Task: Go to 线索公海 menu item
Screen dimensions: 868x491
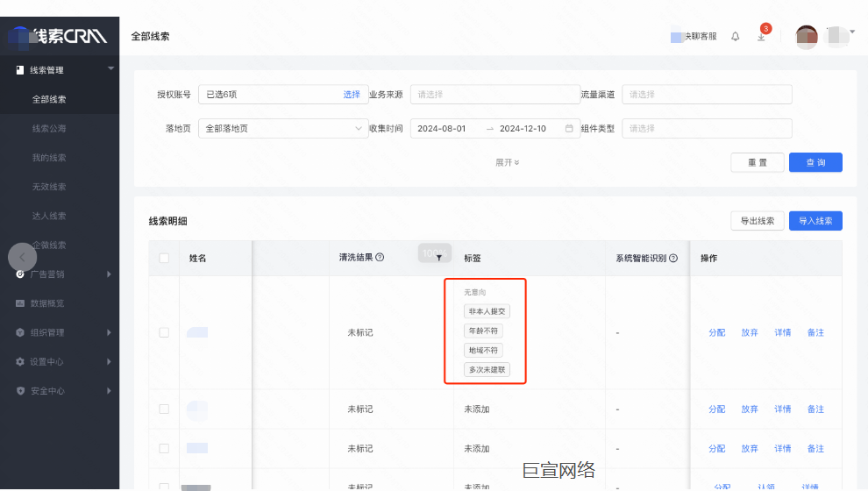Action: pos(49,128)
